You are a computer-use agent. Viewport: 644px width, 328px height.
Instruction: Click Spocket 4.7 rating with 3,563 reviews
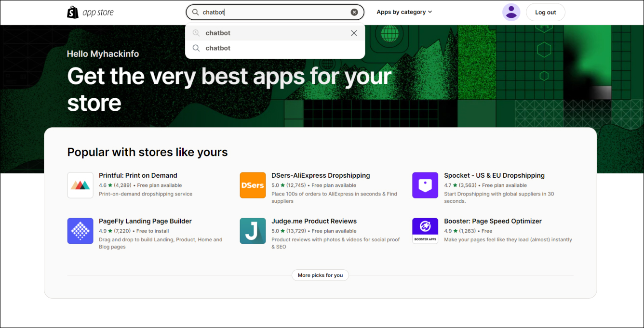click(460, 185)
